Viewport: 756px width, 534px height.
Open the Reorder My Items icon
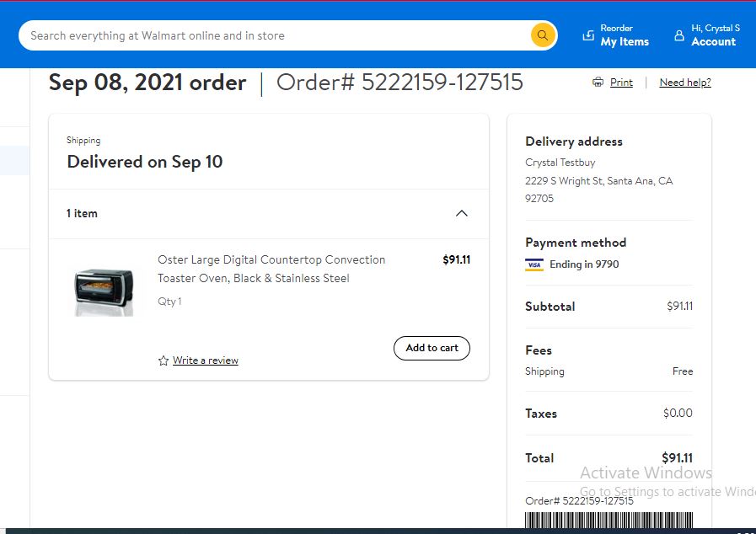click(588, 35)
